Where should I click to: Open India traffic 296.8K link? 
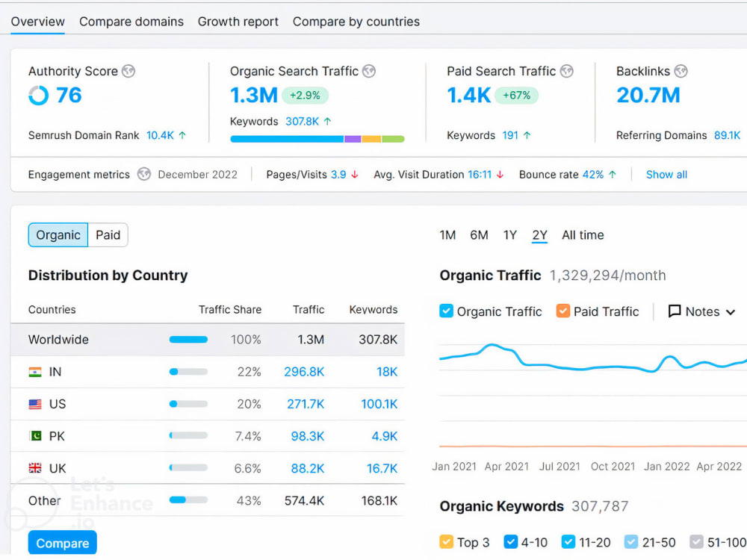(304, 372)
